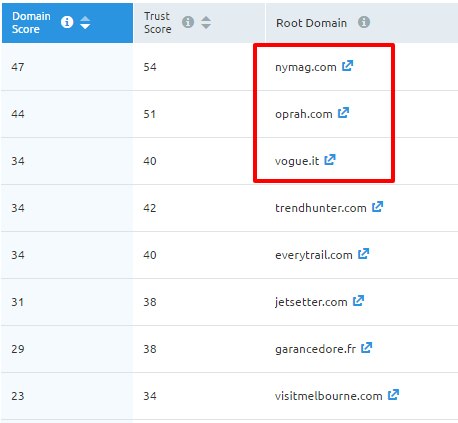Show Root Domain info tooltip icon
Screen dimensions: 458x423
coord(364,22)
